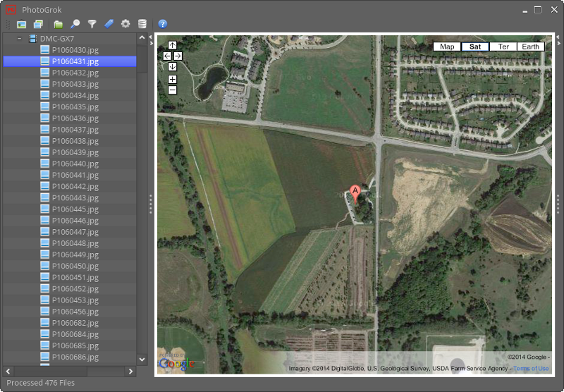The height and width of the screenshot is (392, 564).
Task: Open help with the question mark icon
Action: [163, 24]
